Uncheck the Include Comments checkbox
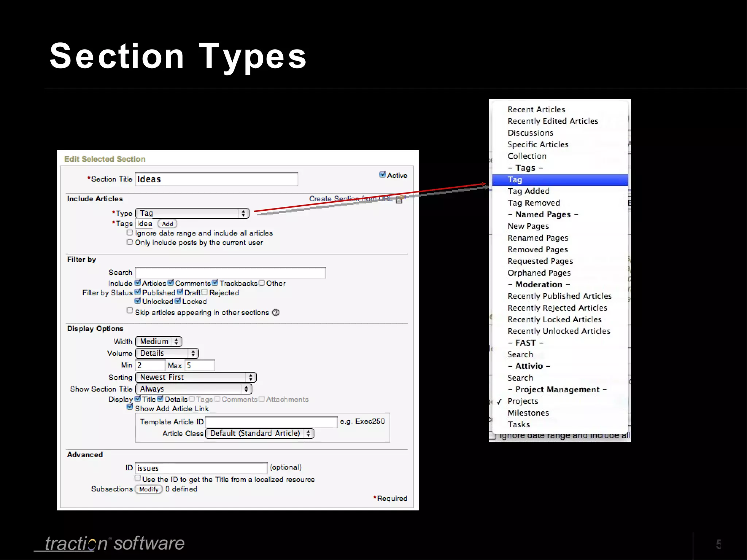This screenshot has width=747, height=560. point(170,283)
